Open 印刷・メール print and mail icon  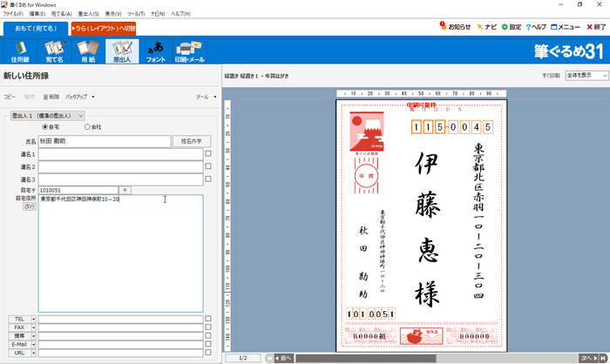(x=189, y=51)
